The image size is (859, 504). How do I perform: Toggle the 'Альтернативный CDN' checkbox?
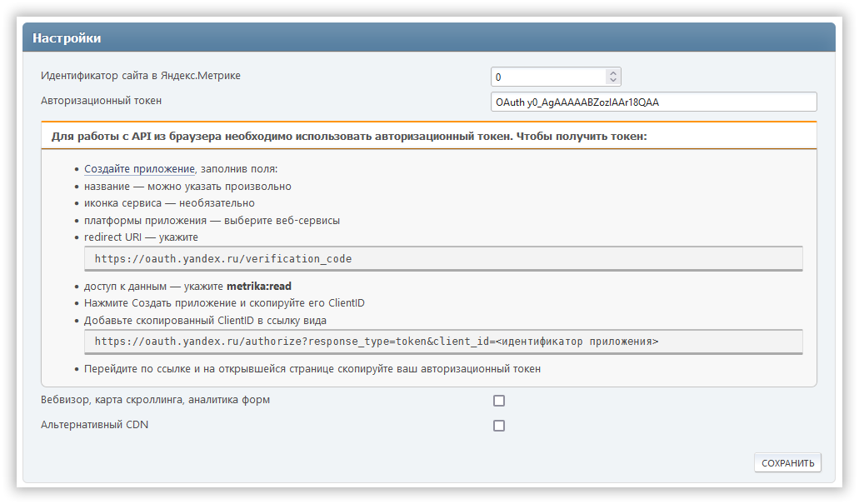[x=499, y=426]
